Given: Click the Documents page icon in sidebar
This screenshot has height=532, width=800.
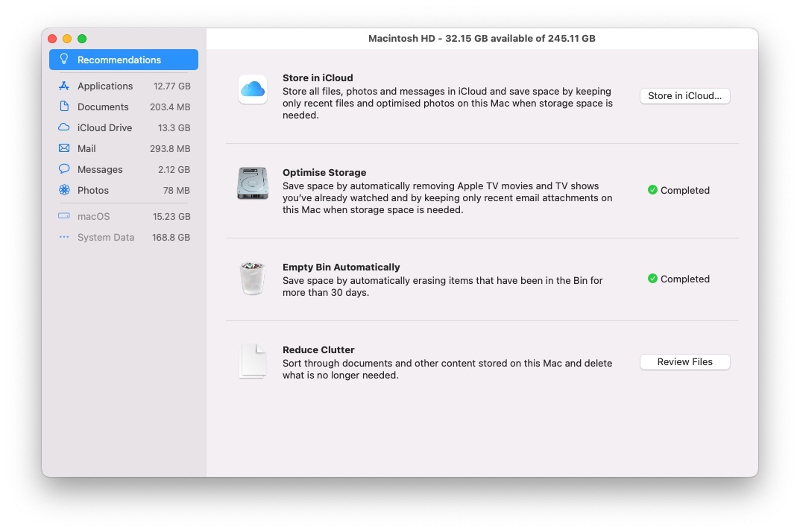Looking at the screenshot, I should [64, 106].
